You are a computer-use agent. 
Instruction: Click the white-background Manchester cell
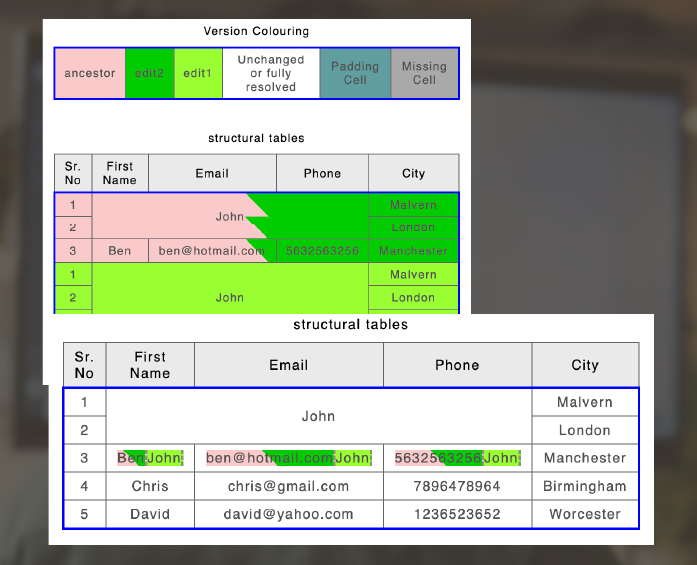pos(585,458)
